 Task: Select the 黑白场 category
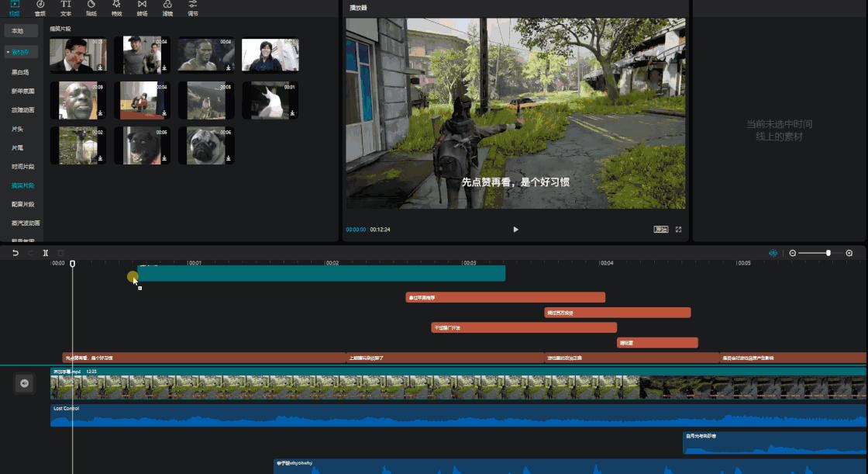20,72
